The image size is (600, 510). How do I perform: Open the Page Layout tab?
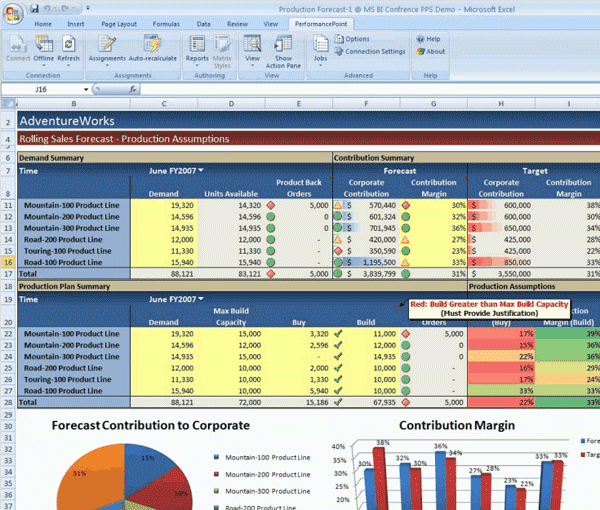pos(119,24)
